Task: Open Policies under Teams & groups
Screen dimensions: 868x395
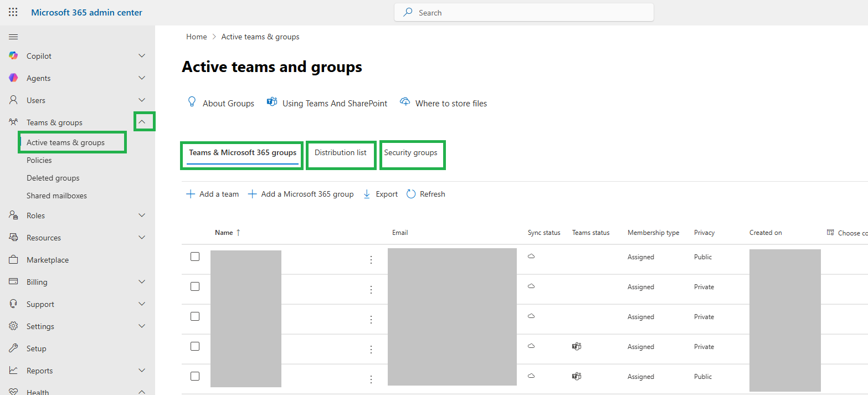Action: [x=39, y=160]
